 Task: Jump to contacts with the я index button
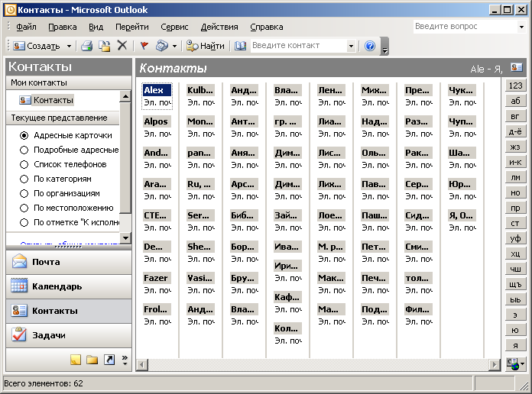(515, 345)
